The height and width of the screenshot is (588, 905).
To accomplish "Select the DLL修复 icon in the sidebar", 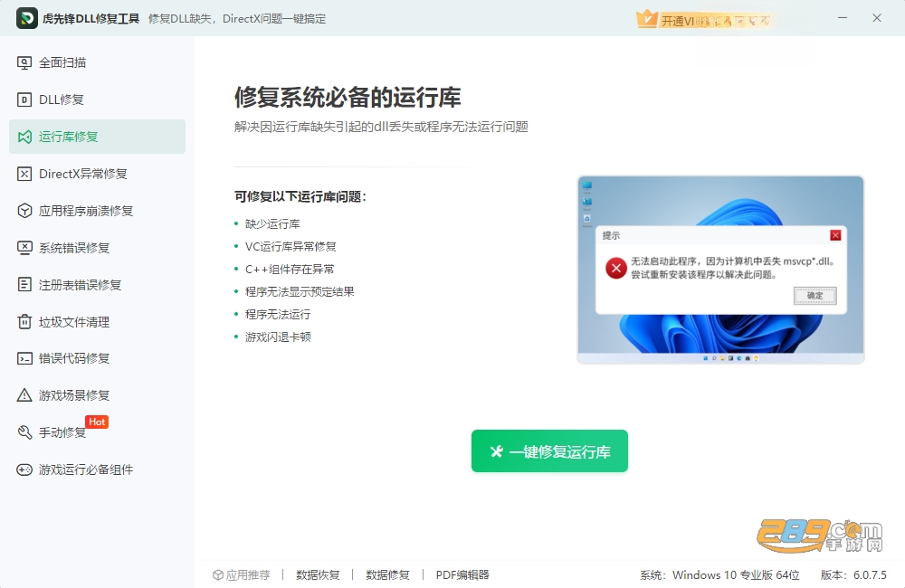I will (24, 100).
